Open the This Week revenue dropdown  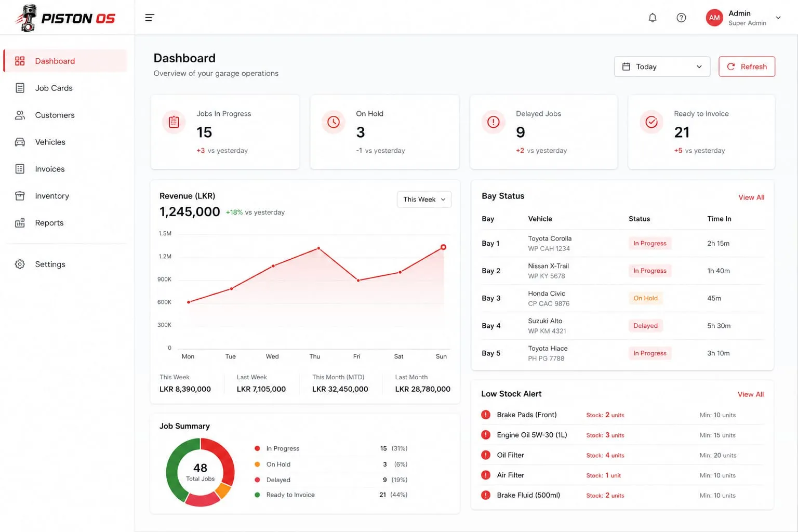tap(424, 199)
